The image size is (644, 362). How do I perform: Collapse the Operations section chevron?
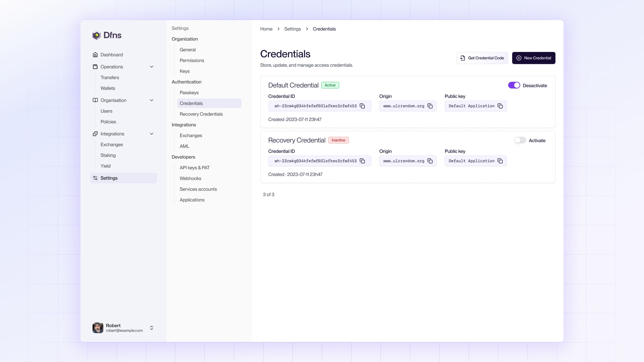pos(152,67)
